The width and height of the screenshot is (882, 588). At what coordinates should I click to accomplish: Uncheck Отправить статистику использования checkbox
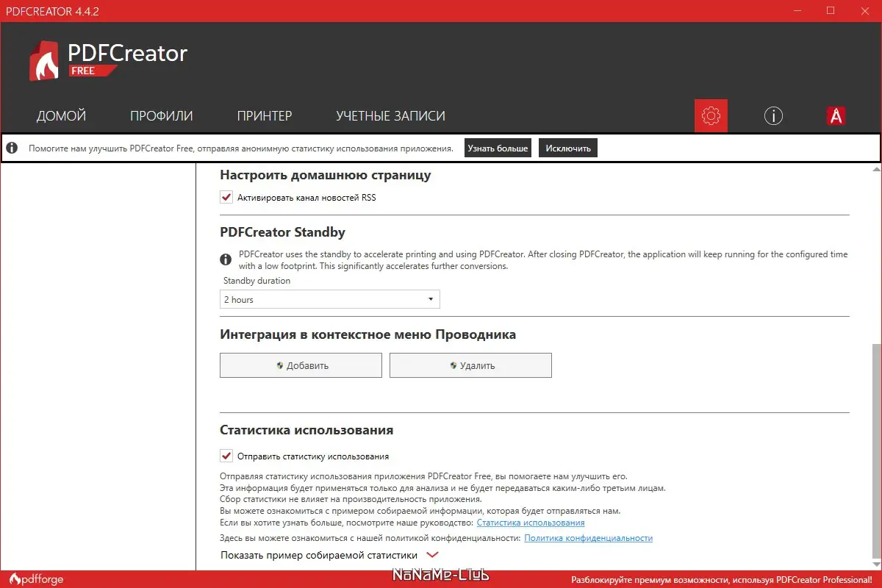[226, 456]
